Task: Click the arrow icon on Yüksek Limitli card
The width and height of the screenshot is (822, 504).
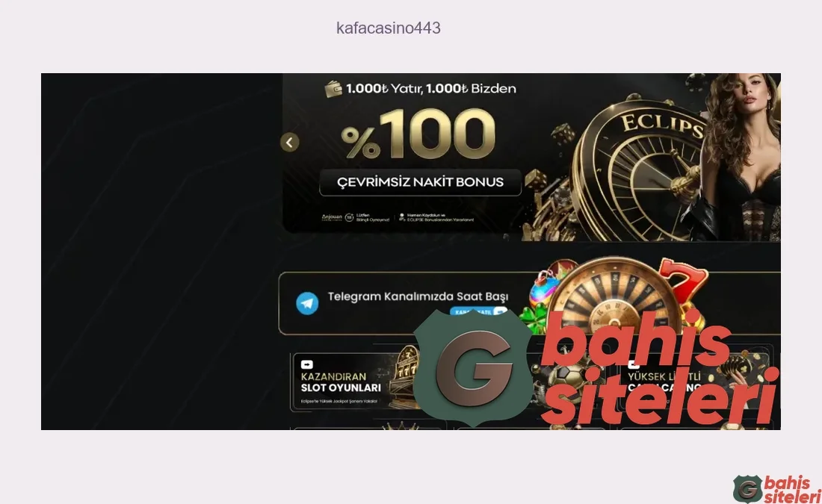Action: tap(633, 364)
